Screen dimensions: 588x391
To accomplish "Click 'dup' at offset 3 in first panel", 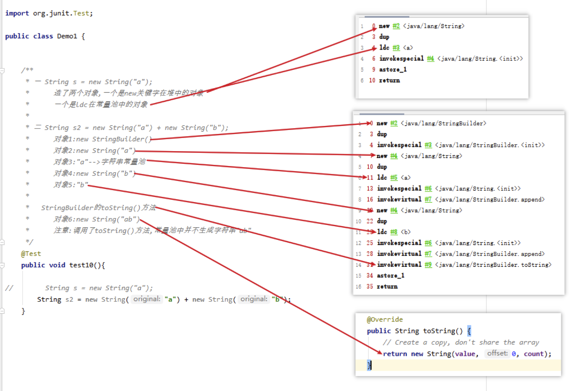I will [x=384, y=37].
